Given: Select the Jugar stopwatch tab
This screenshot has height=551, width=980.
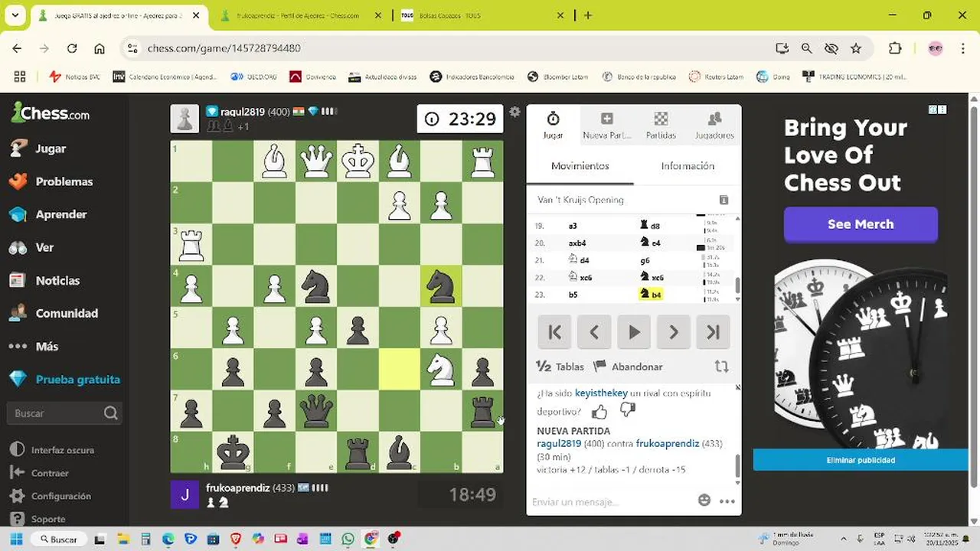Looking at the screenshot, I should pos(553,126).
